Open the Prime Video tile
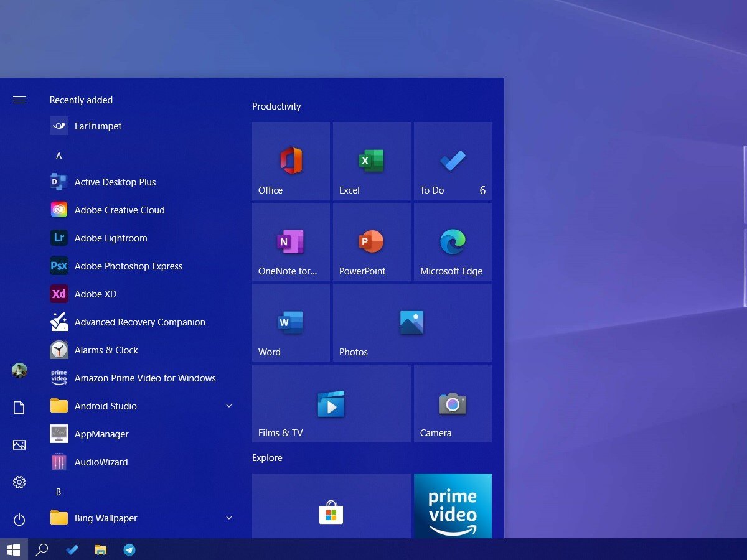 tap(453, 506)
